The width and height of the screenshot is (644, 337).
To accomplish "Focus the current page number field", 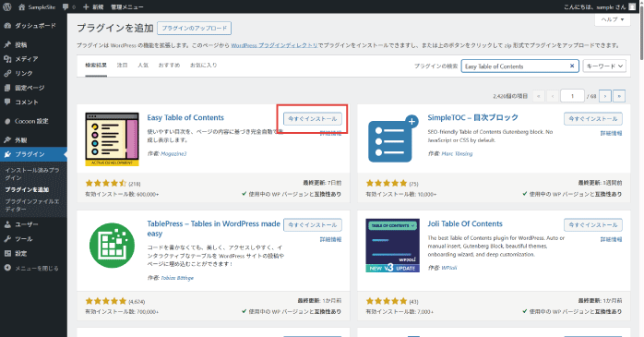I will [572, 96].
